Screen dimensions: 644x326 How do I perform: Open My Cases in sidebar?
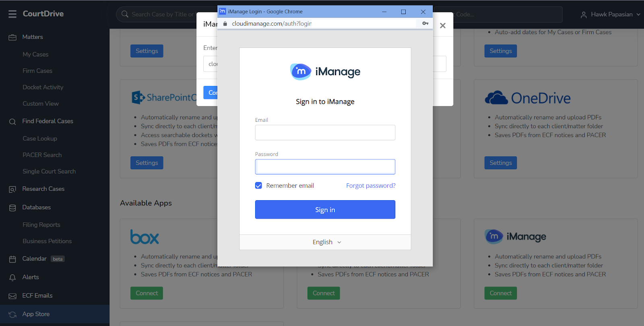click(35, 54)
